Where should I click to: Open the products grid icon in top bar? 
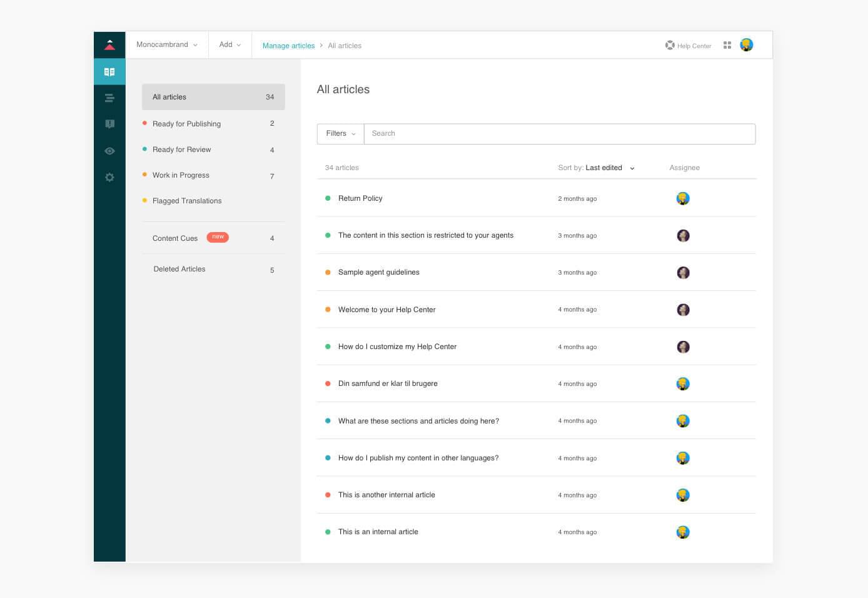tap(727, 45)
